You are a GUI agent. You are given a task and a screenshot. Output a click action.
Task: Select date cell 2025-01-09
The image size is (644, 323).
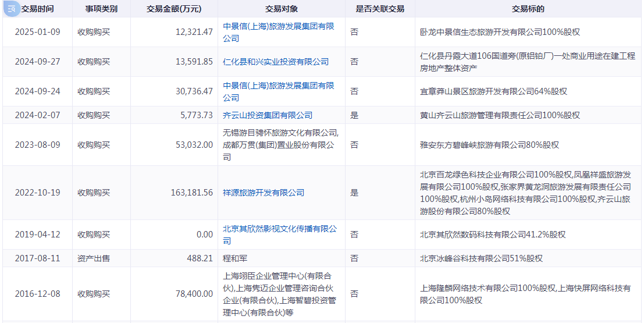tap(37, 33)
